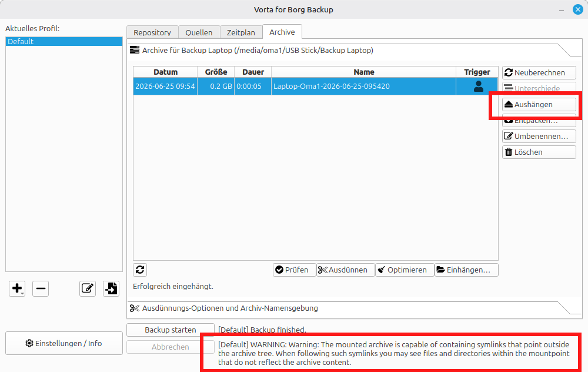Click scissors icon beside Ausdünnungs-Optionen

click(134, 308)
